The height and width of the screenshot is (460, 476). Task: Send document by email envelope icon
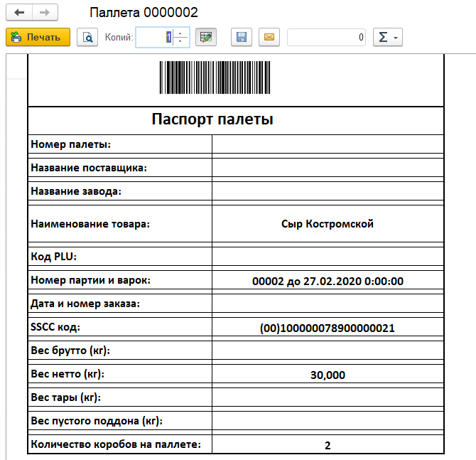[269, 37]
